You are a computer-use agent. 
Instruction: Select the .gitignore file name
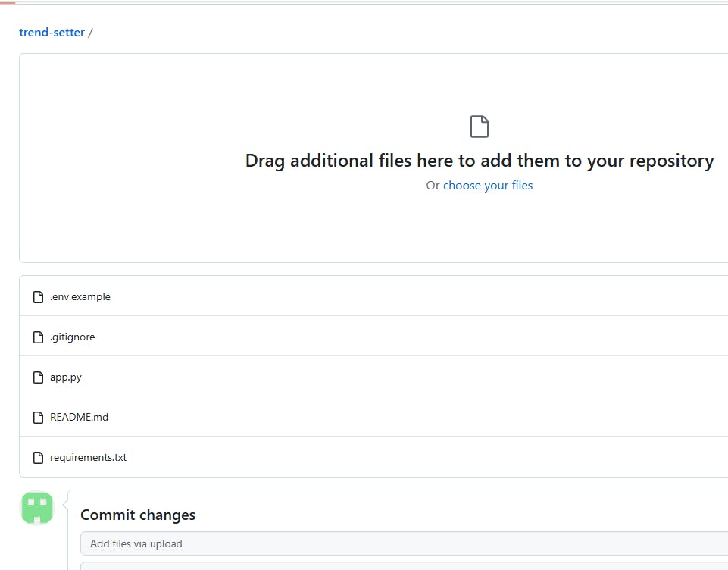73,337
